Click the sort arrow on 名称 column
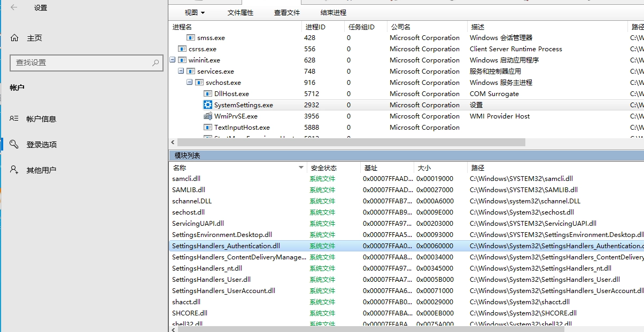644x332 pixels. (x=301, y=168)
